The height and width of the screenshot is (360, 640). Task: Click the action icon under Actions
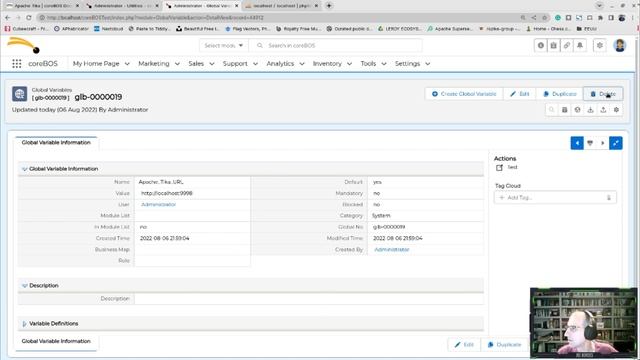click(x=500, y=168)
